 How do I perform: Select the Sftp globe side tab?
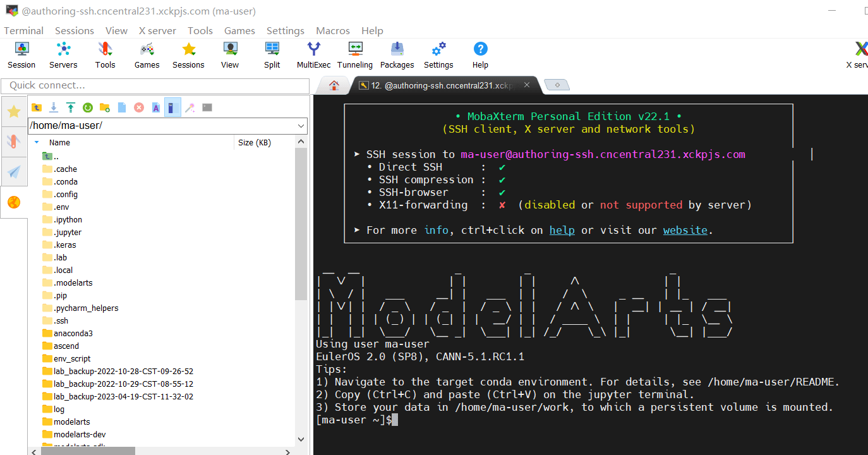point(14,202)
